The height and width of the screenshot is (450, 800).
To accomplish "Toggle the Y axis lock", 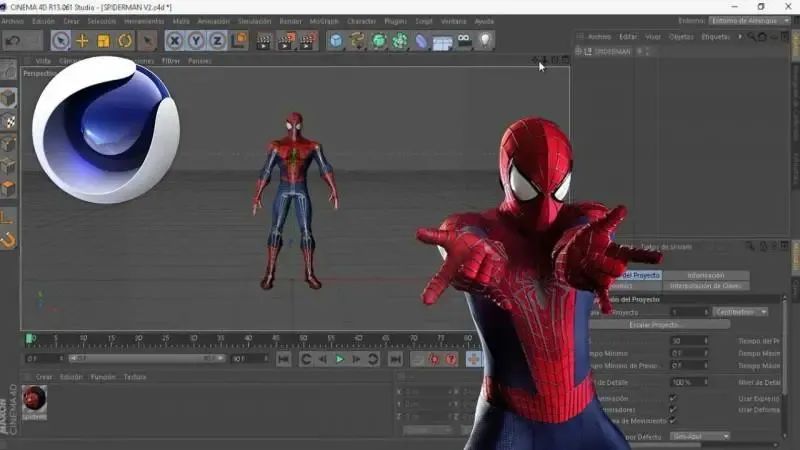I will [x=196, y=41].
